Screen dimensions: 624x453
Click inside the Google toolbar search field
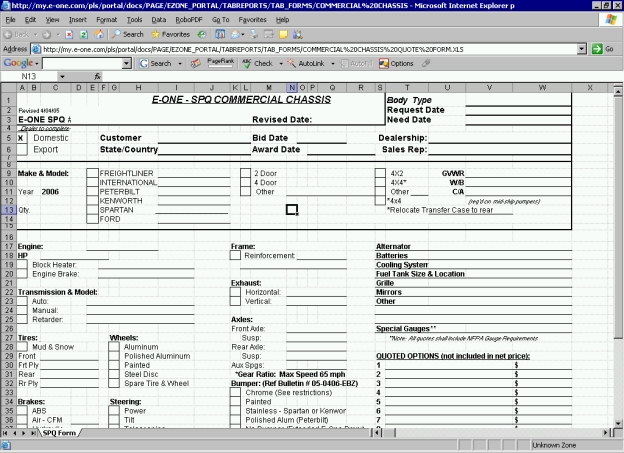(82, 63)
